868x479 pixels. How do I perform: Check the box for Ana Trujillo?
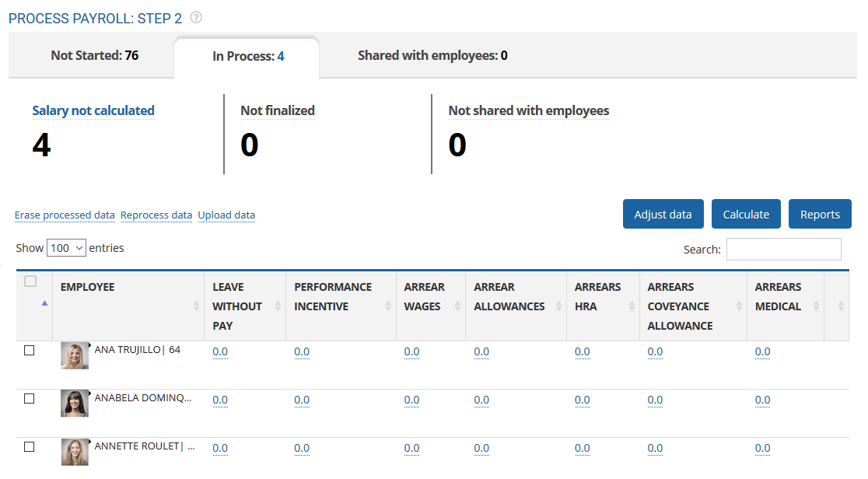[30, 351]
